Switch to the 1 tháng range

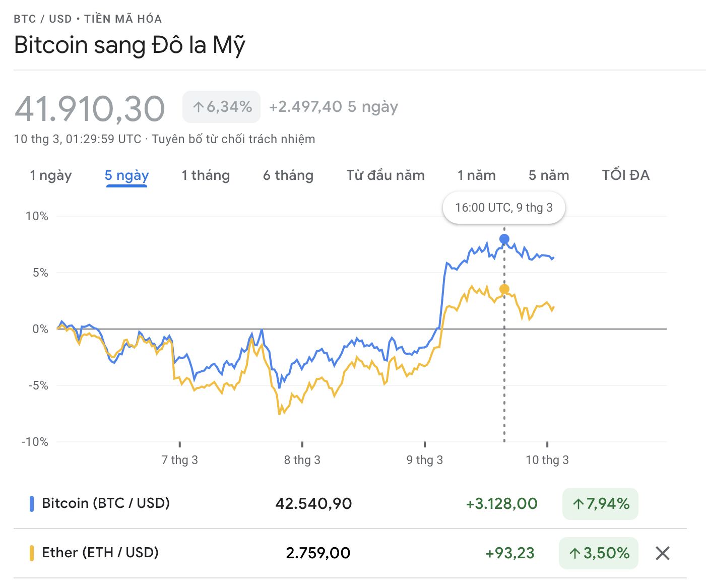[206, 175]
